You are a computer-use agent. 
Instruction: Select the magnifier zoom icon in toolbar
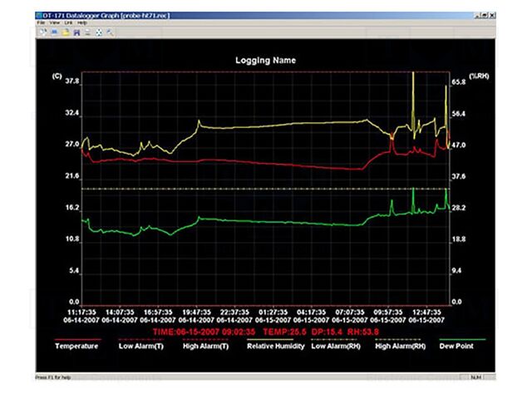[x=110, y=32]
